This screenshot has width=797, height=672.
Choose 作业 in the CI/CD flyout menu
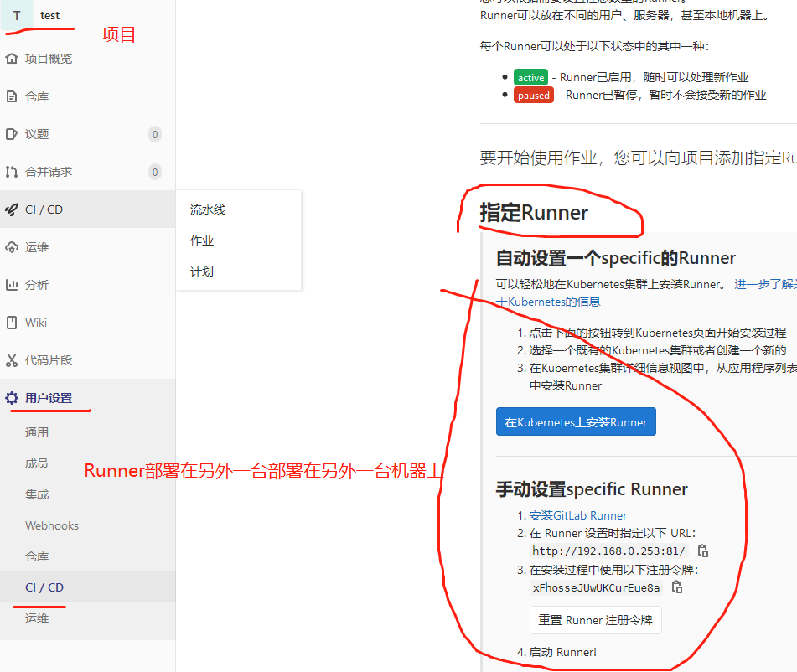[x=202, y=240]
